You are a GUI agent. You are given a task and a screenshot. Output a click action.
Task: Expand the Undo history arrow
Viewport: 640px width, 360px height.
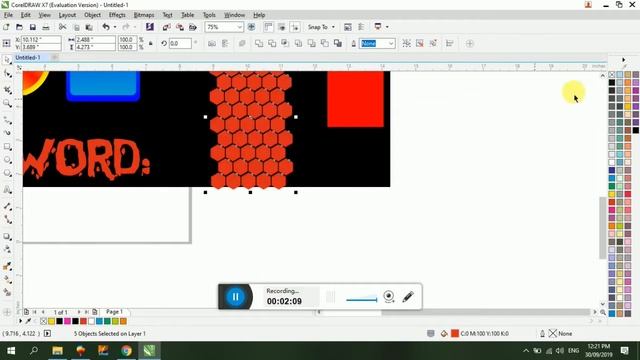coord(115,27)
